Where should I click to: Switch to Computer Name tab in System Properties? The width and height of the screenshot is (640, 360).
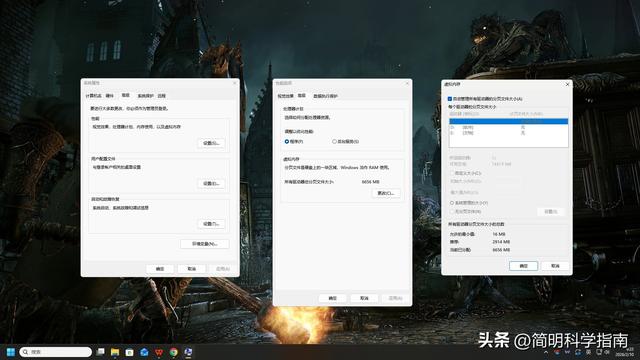point(93,96)
